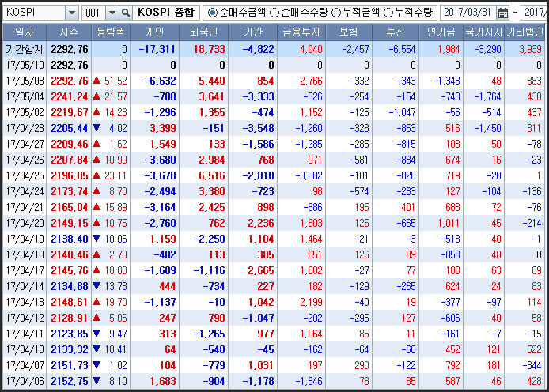This screenshot has width=549, height=392.
Task: Click index value 2241.24 on 17/05/04
Action: pos(70,96)
